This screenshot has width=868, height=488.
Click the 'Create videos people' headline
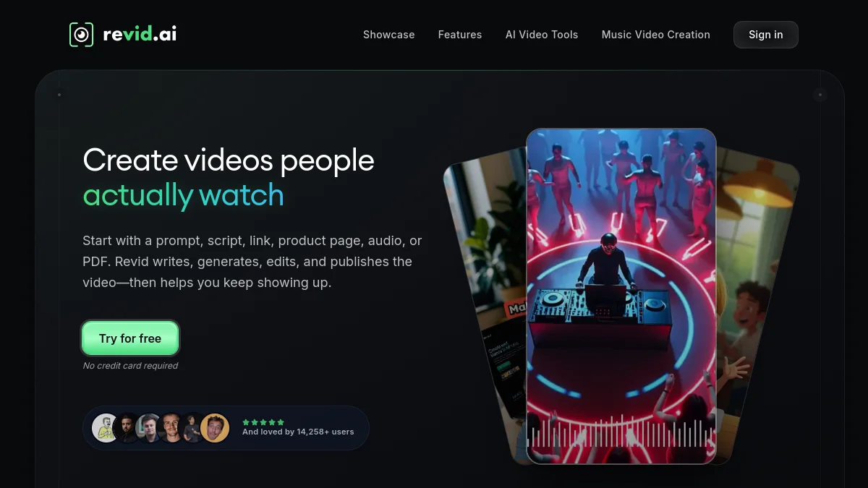(x=229, y=160)
